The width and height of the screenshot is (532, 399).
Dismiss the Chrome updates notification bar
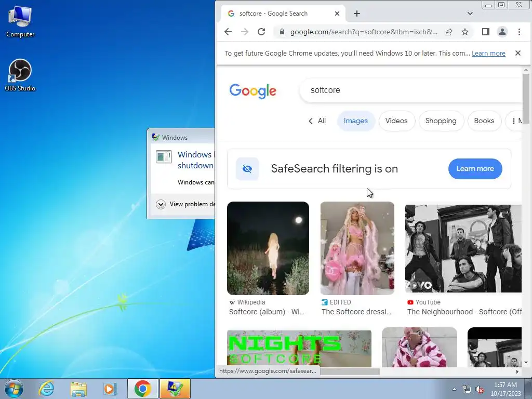pyautogui.click(x=518, y=53)
